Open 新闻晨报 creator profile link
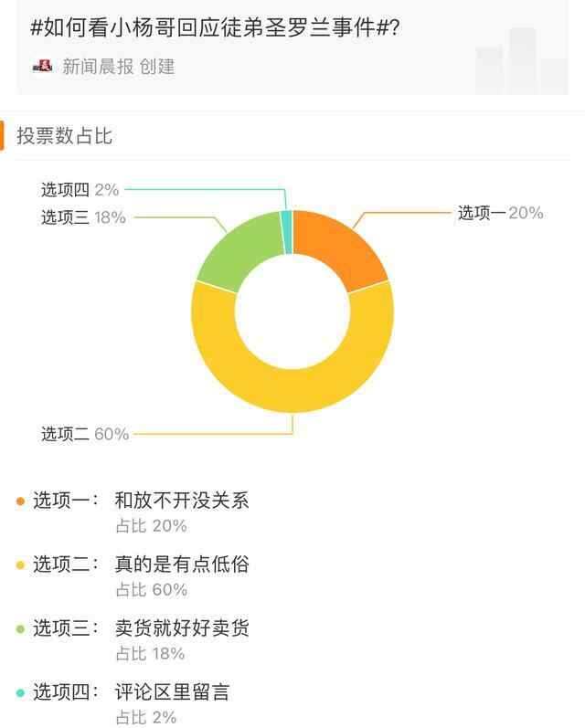Image resolution: width=585 pixels, height=728 pixels. pyautogui.click(x=118, y=67)
